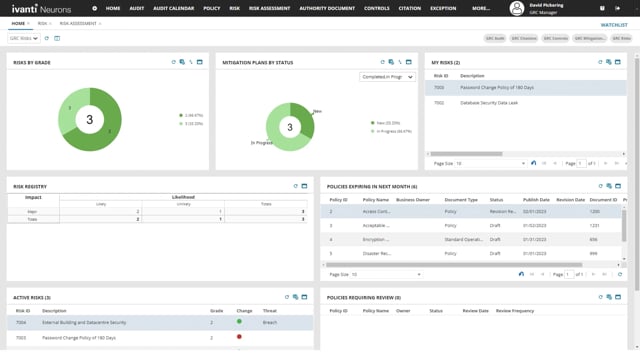The height and width of the screenshot is (360, 640).
Task: Click export icon in My Risks panel header
Action: coord(609,62)
